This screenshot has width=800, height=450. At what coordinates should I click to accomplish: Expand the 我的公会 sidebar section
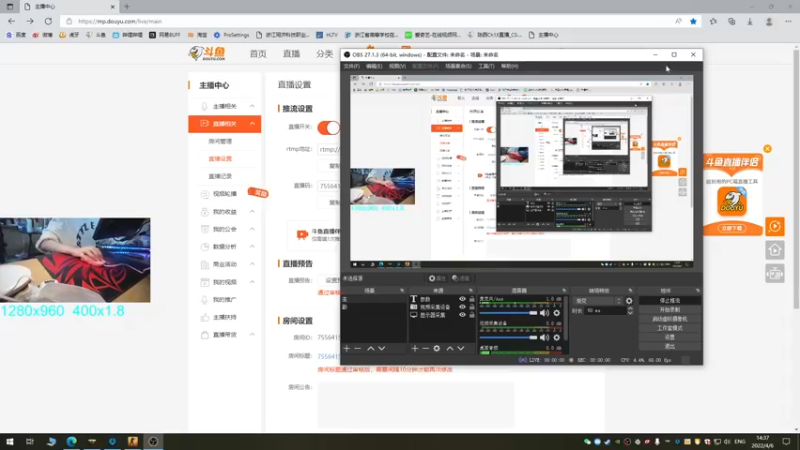pyautogui.click(x=252, y=229)
